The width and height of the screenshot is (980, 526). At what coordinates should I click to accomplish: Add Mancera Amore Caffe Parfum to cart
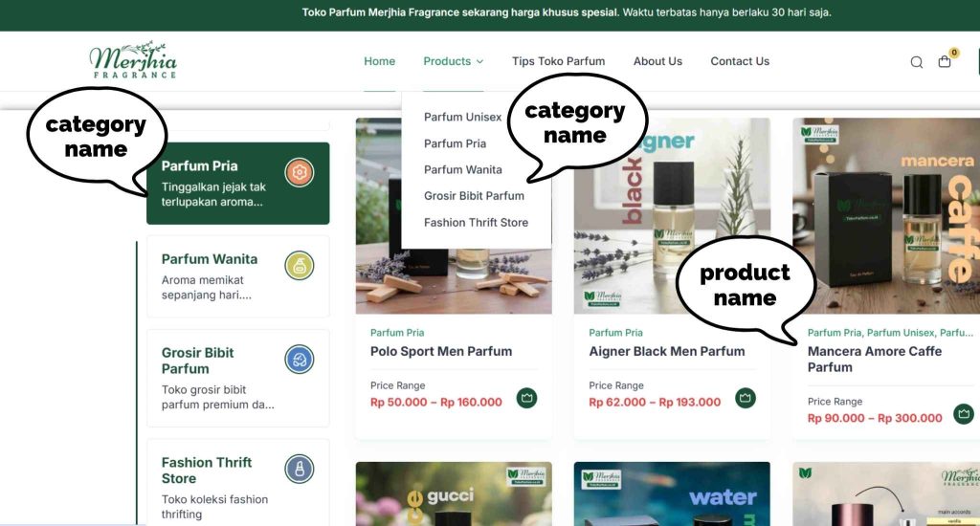point(964,413)
